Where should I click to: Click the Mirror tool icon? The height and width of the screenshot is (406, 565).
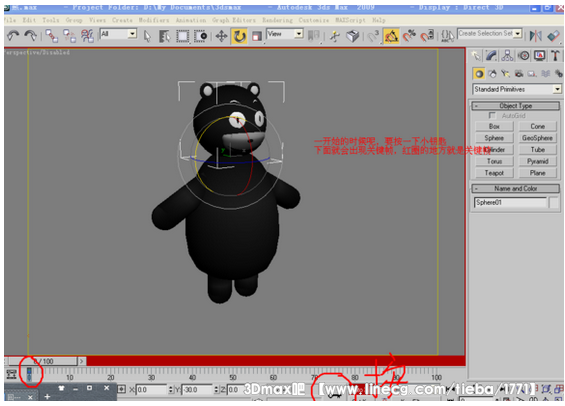[x=536, y=36]
